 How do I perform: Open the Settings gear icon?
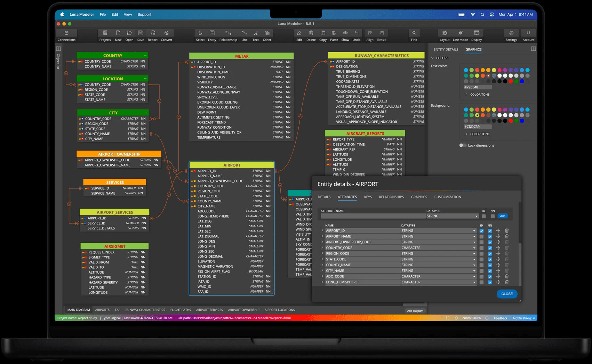(x=511, y=33)
